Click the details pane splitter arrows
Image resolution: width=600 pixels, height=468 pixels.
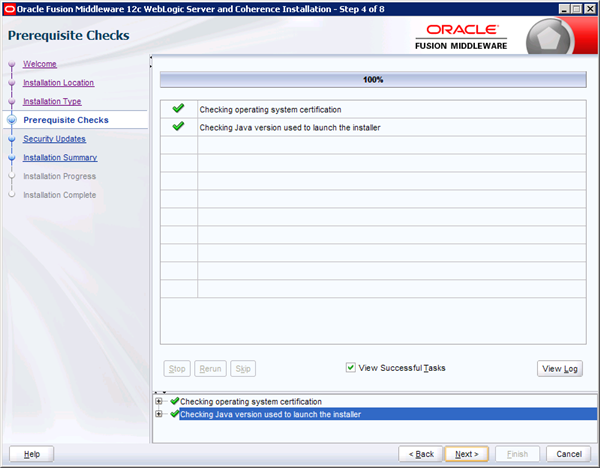pyautogui.click(x=160, y=393)
